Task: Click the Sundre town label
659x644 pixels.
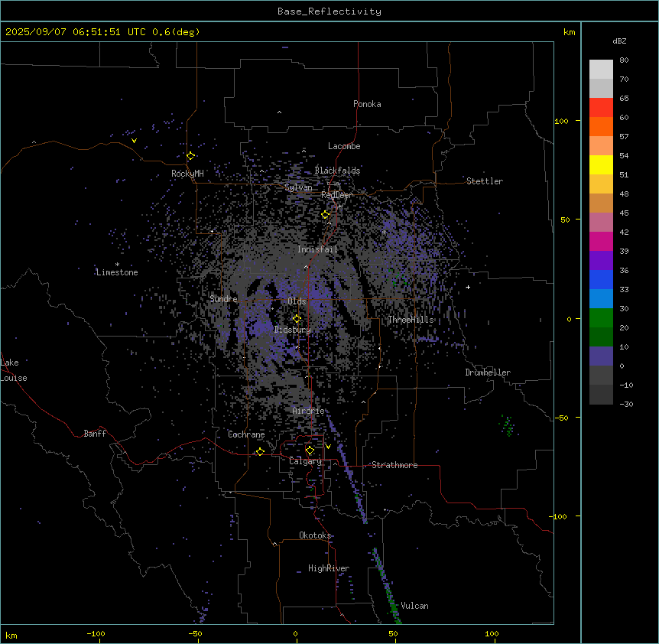Action: tap(223, 299)
